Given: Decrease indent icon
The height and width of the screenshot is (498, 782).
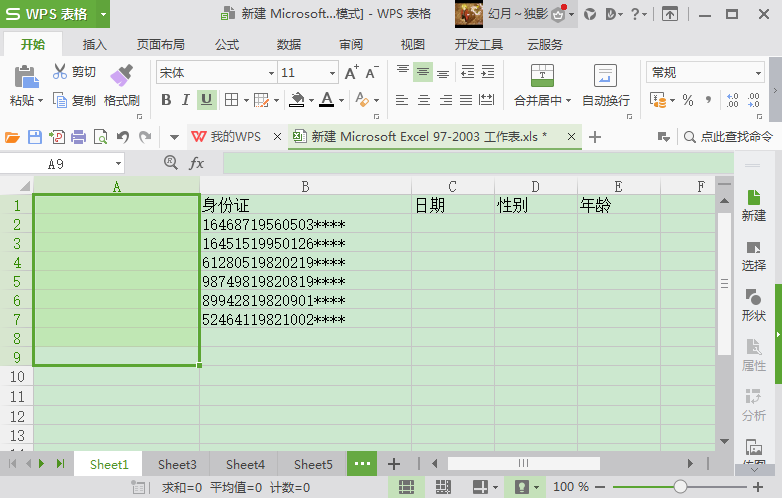Looking at the screenshot, I should [x=467, y=72].
